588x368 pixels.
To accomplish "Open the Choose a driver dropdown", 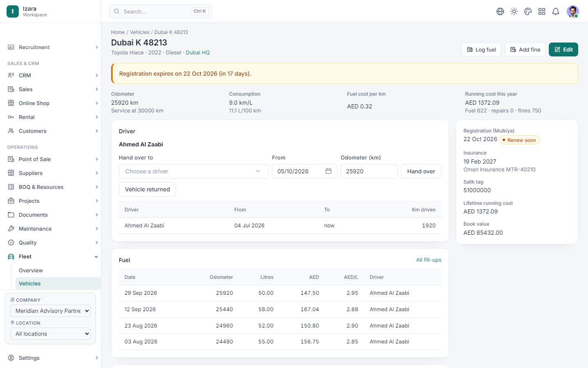I will coord(194,171).
